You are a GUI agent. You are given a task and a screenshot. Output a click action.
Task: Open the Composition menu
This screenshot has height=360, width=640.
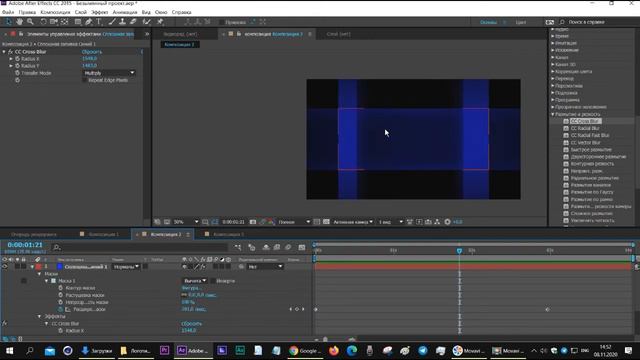coord(55,12)
